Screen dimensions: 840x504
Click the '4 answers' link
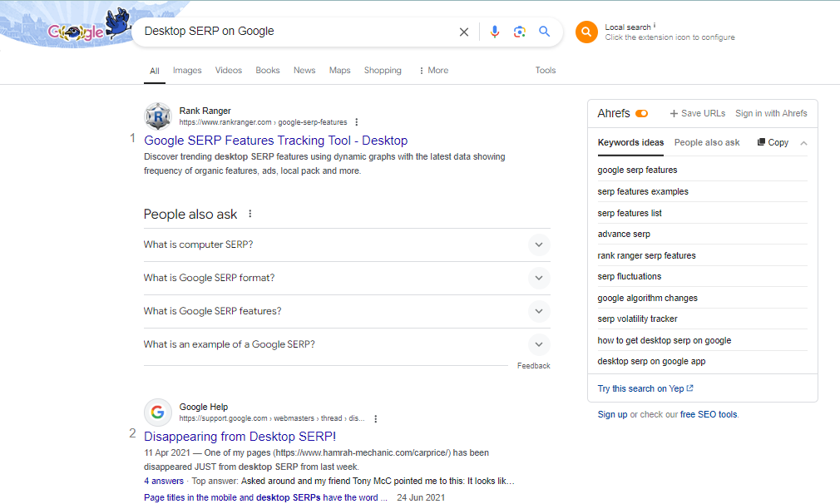164,481
